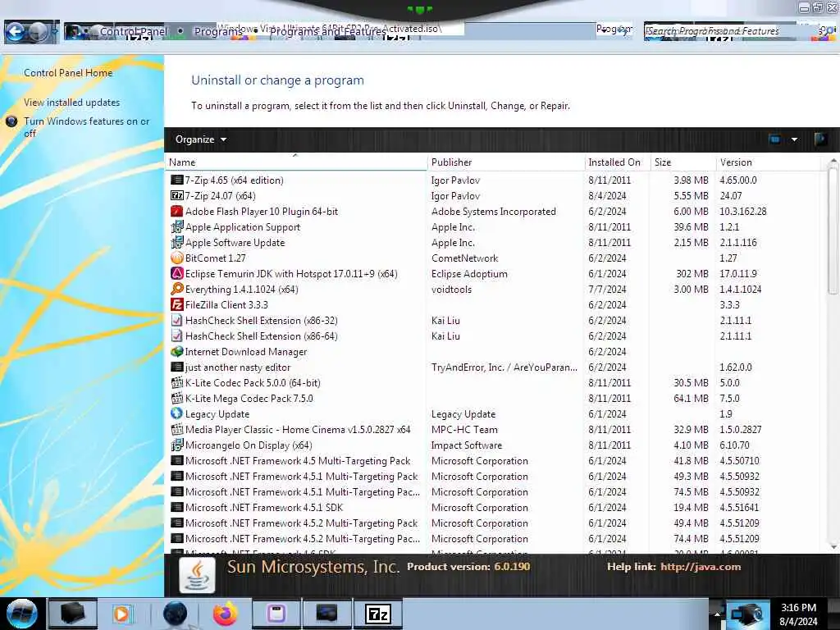Click the Microangelo On Display icon

click(x=177, y=445)
